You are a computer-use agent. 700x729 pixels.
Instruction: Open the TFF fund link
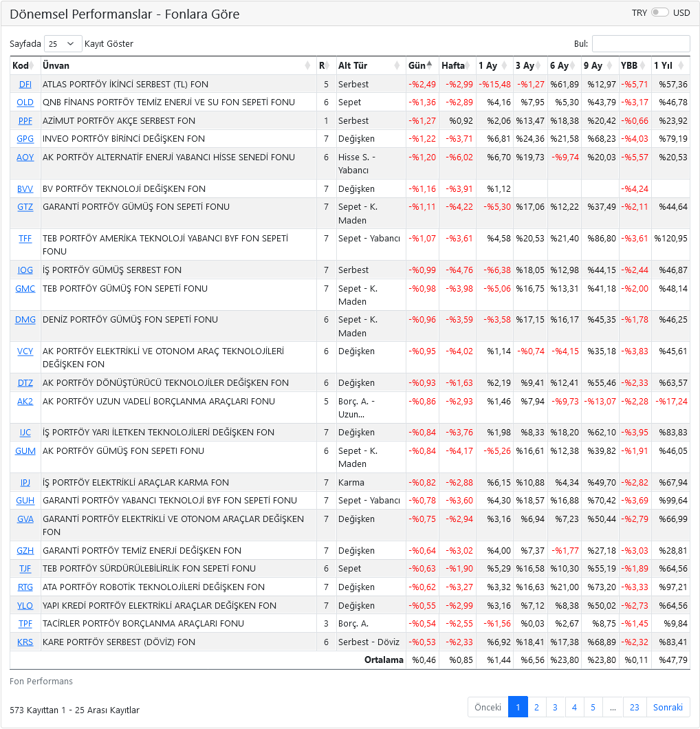(x=25, y=239)
